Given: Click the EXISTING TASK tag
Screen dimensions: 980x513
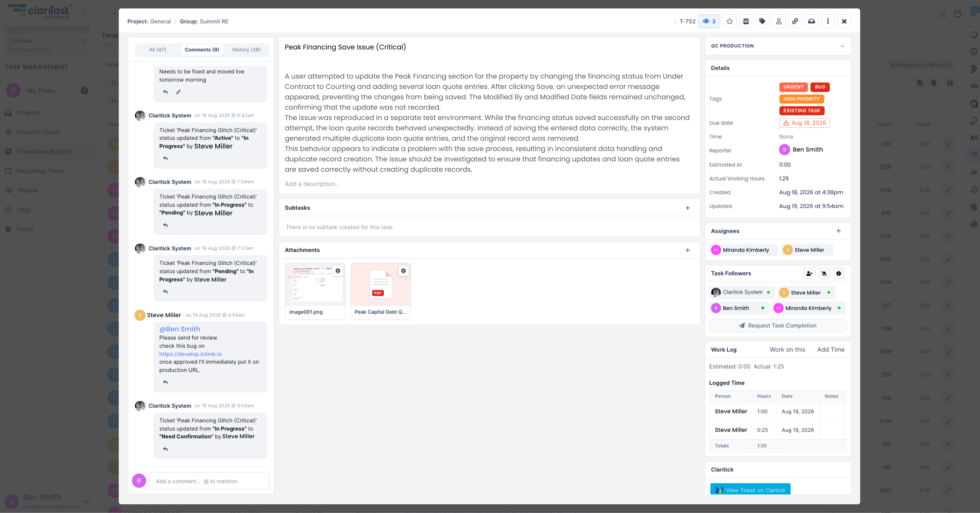Looking at the screenshot, I should coord(802,111).
